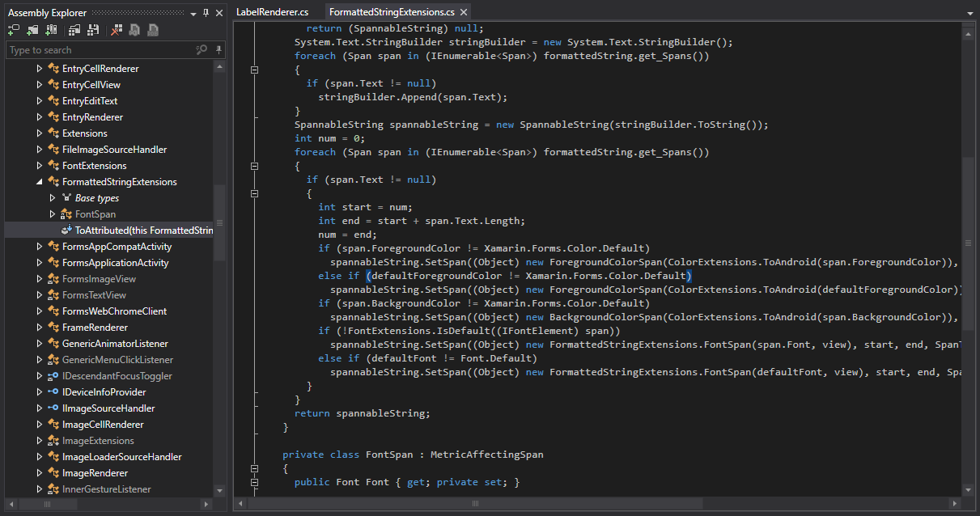
Task: Click the IImageSourceHandler interface icon
Action: click(53, 408)
